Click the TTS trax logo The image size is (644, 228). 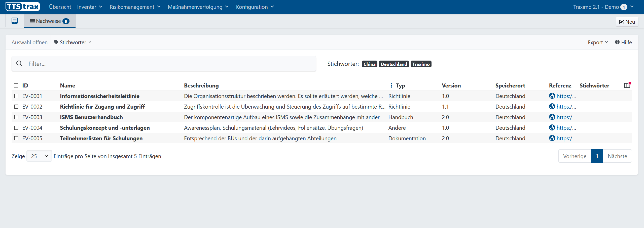point(23,7)
